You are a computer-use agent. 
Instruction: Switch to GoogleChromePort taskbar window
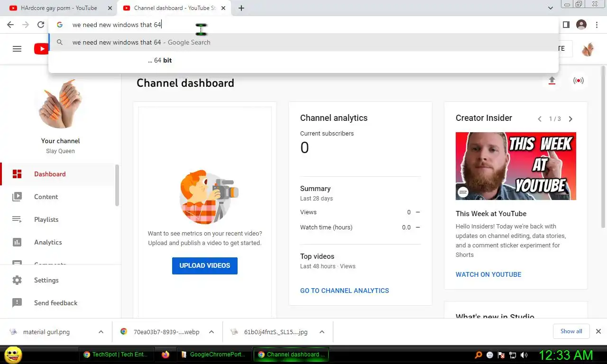(x=214, y=355)
